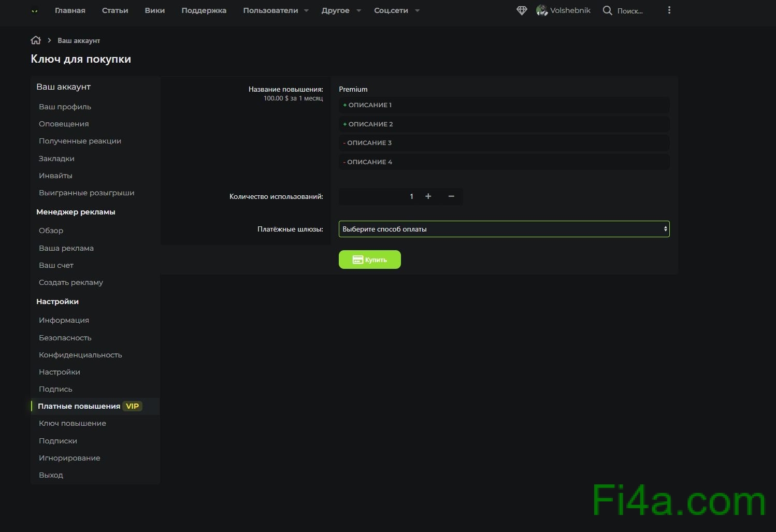Decrease usage count with minus button

point(451,196)
